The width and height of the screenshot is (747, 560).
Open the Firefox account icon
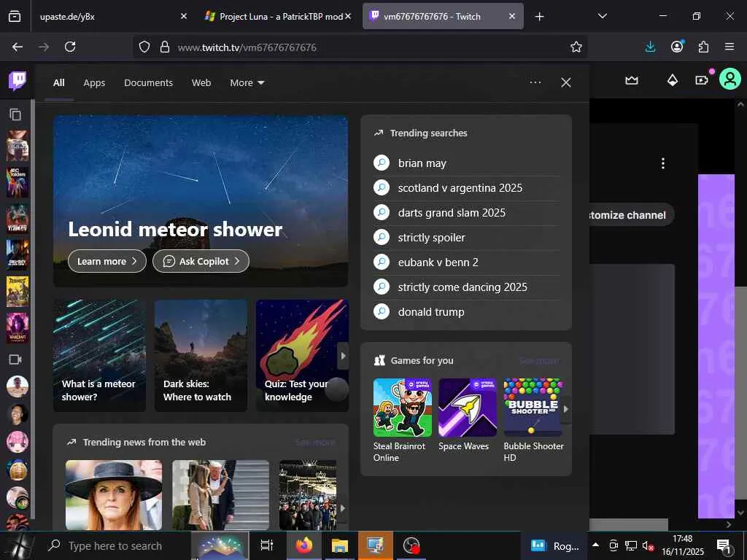click(x=677, y=46)
